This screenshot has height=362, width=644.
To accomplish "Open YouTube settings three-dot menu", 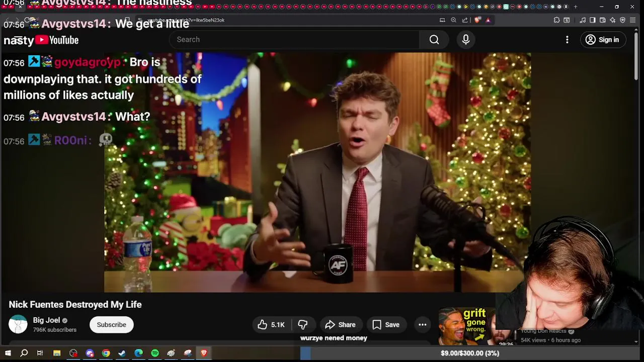I will (567, 40).
